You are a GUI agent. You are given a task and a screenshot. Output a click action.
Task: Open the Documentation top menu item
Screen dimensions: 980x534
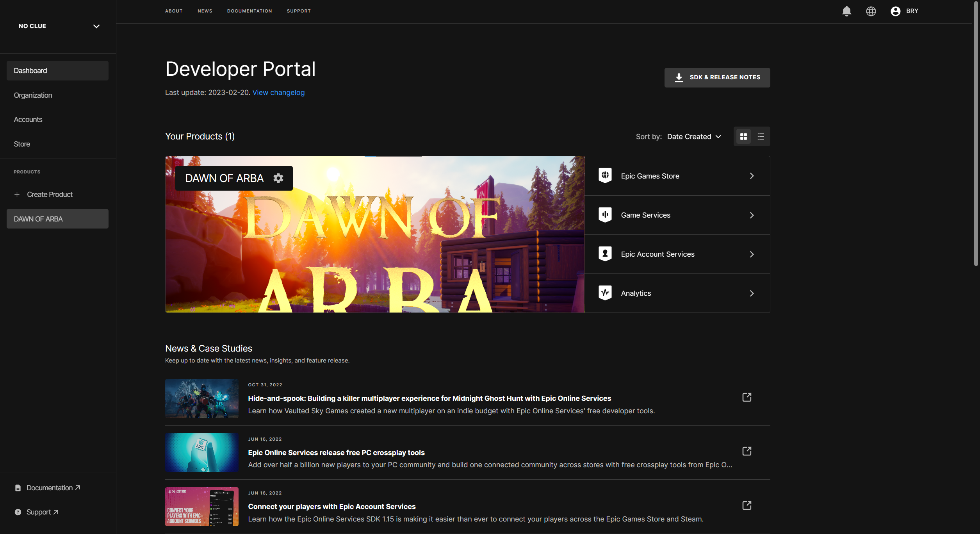tap(249, 11)
